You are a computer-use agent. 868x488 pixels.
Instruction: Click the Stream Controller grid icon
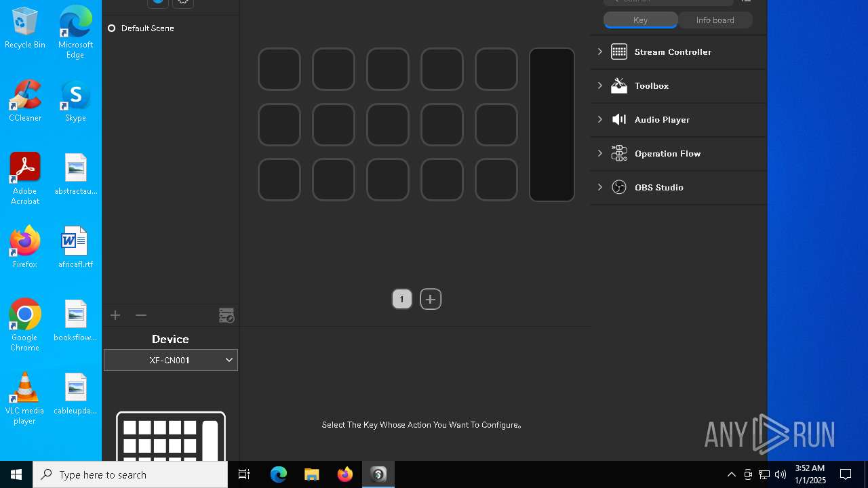point(619,52)
